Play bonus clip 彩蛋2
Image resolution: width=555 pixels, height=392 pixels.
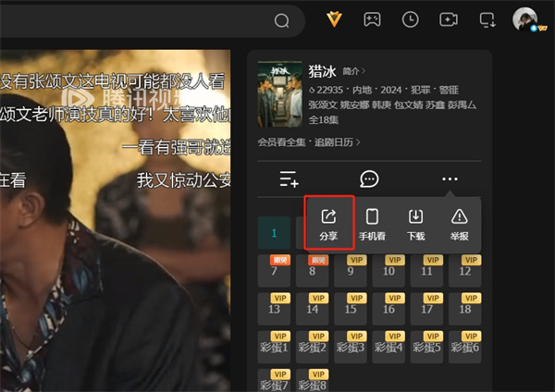tap(313, 347)
